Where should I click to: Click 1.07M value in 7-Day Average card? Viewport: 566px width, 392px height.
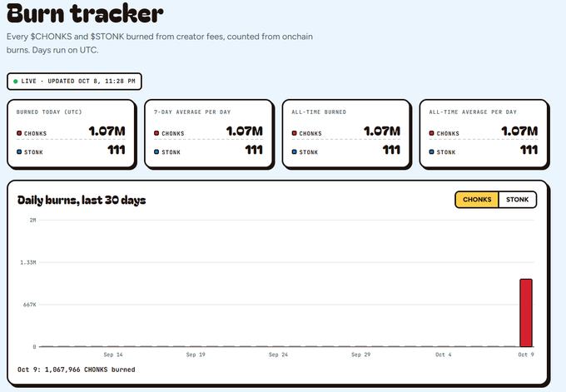point(245,131)
